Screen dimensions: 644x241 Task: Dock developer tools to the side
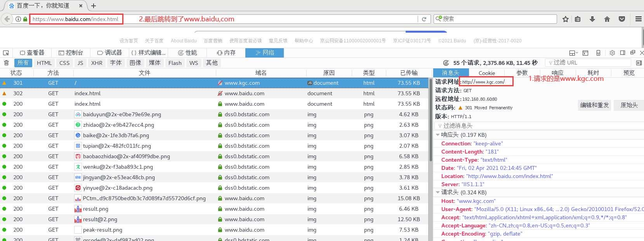pos(623,53)
